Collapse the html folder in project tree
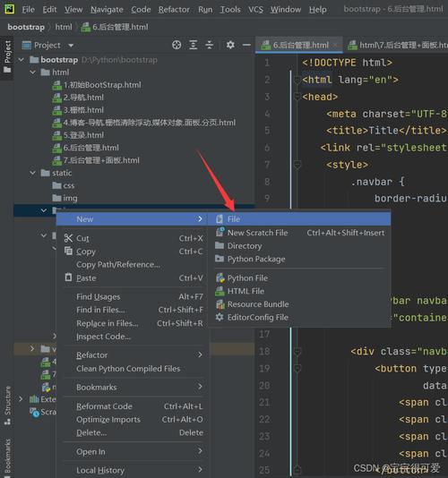The width and height of the screenshot is (448, 478). point(33,73)
